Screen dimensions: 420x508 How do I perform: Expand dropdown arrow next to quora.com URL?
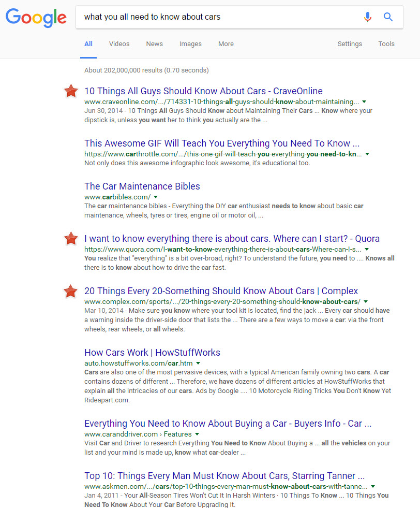coord(367,250)
